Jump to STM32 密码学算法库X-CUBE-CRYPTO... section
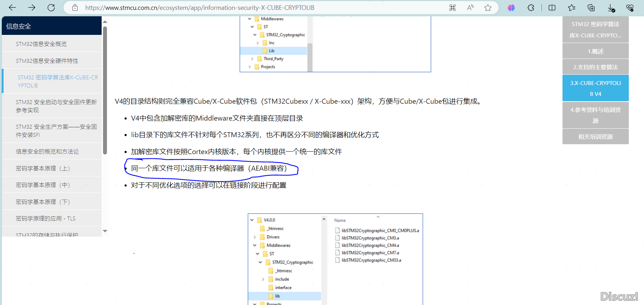This screenshot has width=644, height=305. click(x=596, y=30)
